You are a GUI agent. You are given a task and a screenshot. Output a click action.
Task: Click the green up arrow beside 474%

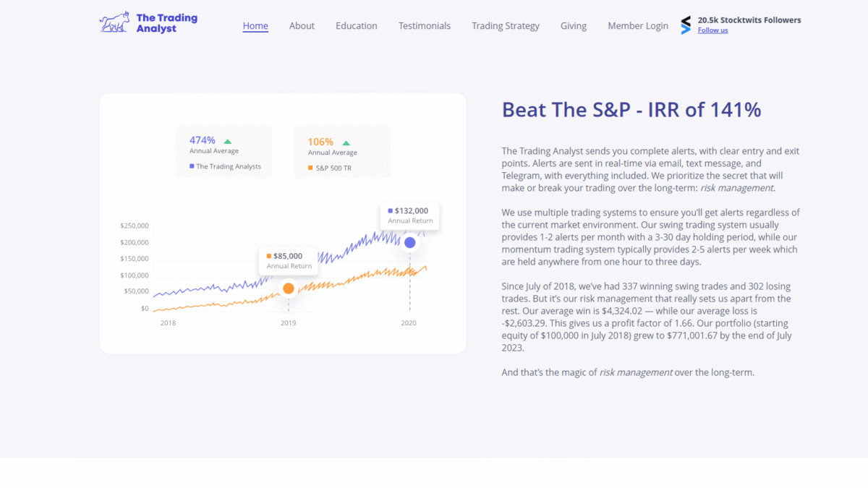pos(228,142)
